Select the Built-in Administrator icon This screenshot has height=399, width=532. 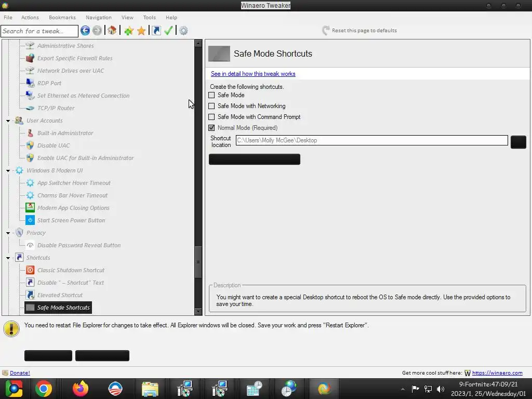click(30, 133)
